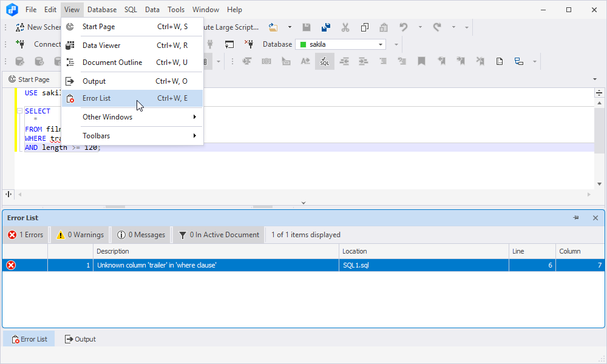Sort by the Line column header
Image resolution: width=607 pixels, height=364 pixels.
532,251
